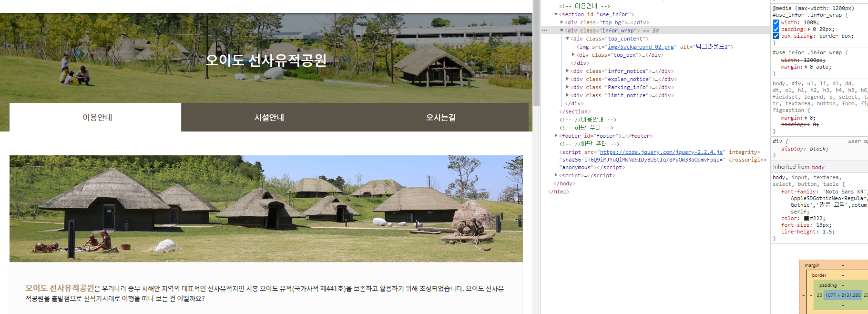Collapse the div class="infor_wrap" node

562,30
